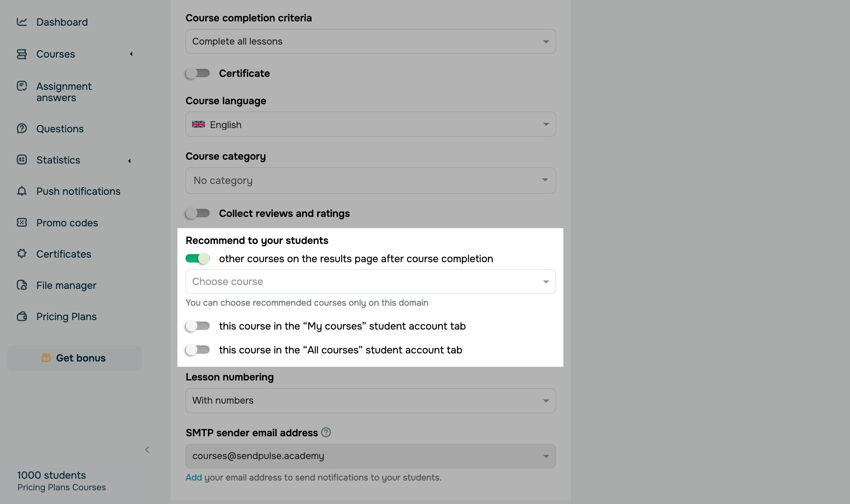Click the recommended courses domain hint text

click(x=307, y=303)
